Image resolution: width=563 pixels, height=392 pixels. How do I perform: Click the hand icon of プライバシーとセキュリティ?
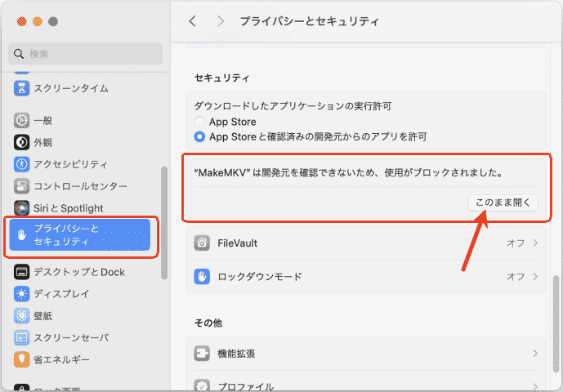point(22,235)
